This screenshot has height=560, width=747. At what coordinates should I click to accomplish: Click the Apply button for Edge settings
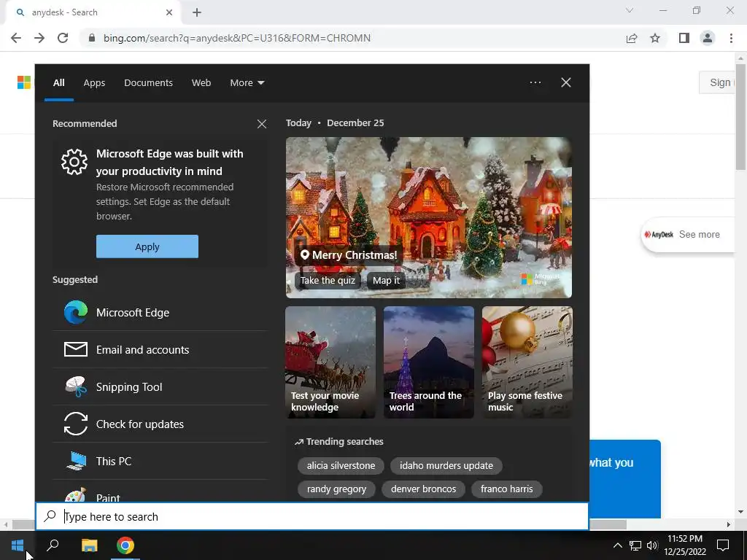tap(147, 246)
